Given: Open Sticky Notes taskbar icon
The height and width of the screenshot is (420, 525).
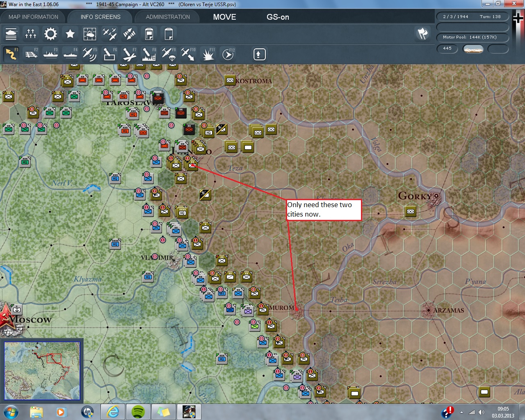Looking at the screenshot, I should point(163,411).
